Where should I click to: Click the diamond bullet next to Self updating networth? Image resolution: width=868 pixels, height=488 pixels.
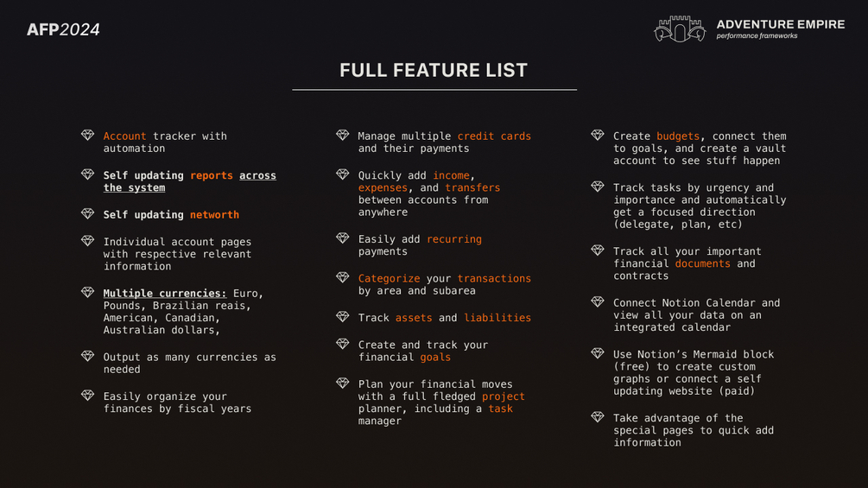[87, 213]
